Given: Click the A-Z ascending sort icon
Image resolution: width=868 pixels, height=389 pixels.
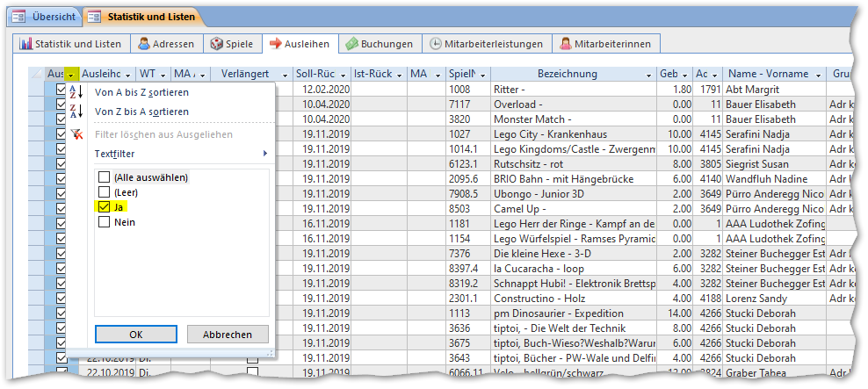Looking at the screenshot, I should (76, 92).
